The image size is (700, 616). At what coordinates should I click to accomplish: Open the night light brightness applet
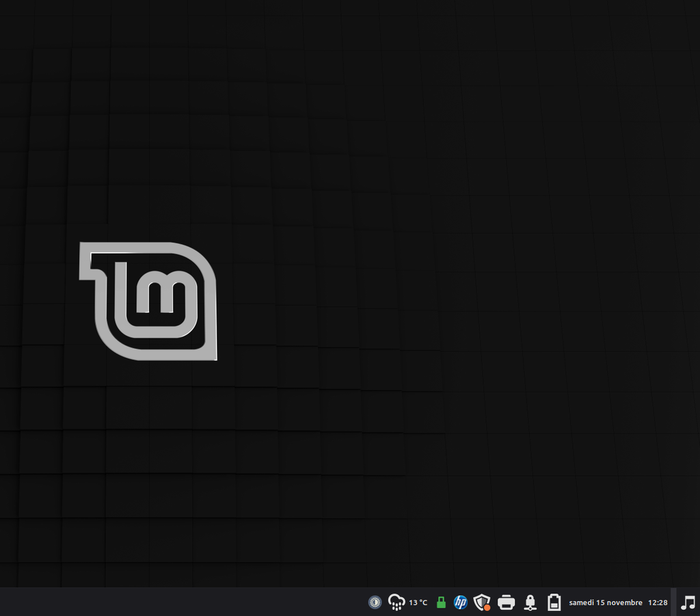[375, 602]
